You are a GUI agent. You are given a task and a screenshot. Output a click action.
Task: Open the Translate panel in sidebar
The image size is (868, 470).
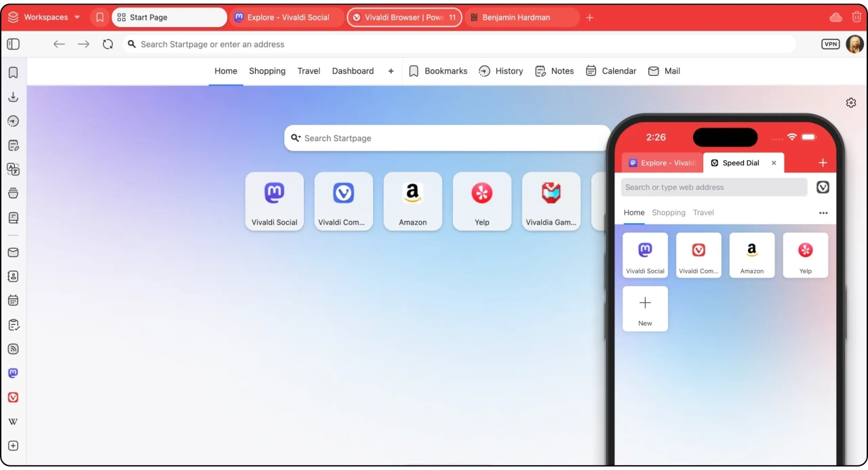pyautogui.click(x=13, y=170)
